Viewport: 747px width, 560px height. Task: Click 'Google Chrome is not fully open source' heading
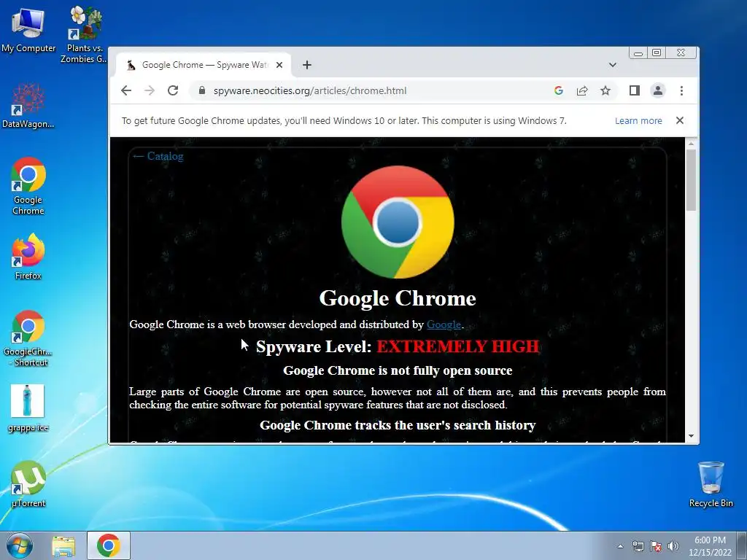point(398,370)
